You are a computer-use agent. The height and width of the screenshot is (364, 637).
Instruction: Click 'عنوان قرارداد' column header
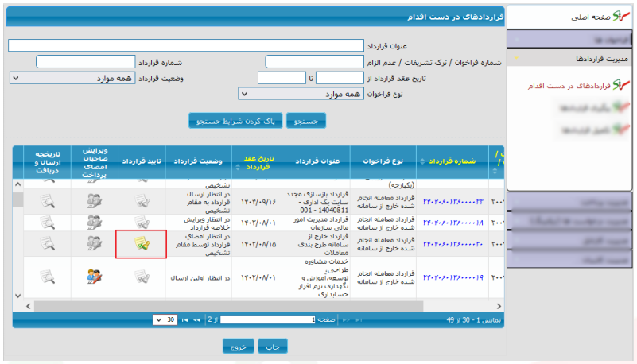317,161
